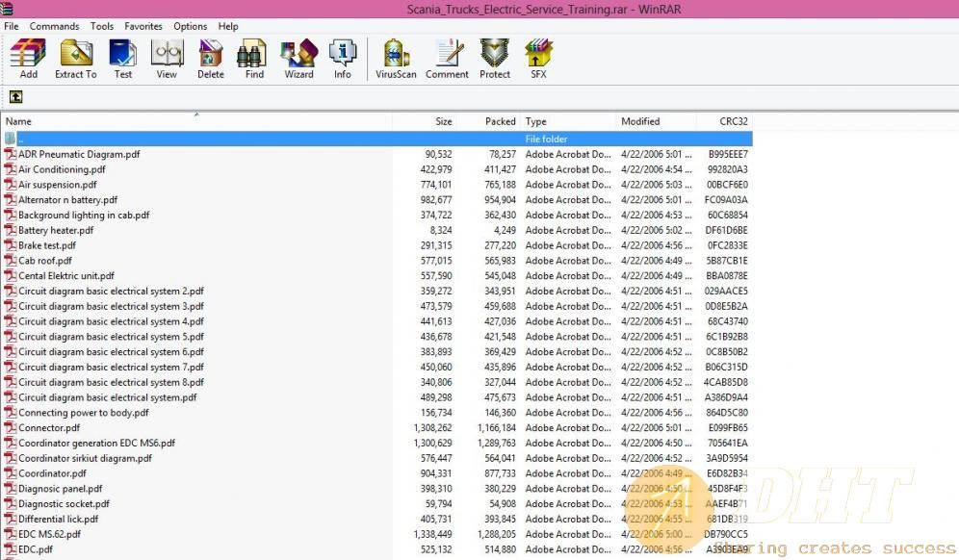Launch the Wizard tool

point(298,54)
